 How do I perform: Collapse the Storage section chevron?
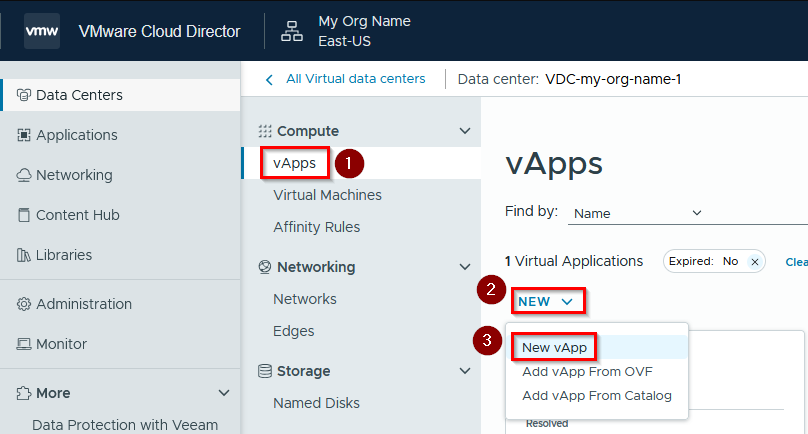click(465, 371)
